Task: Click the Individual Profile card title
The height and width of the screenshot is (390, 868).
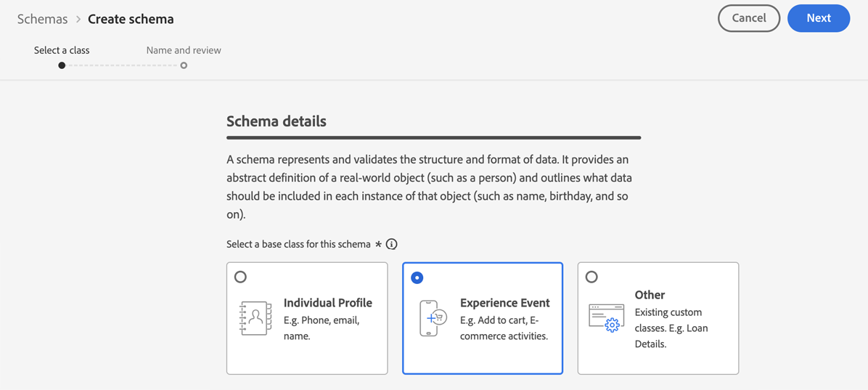Action: (327, 303)
